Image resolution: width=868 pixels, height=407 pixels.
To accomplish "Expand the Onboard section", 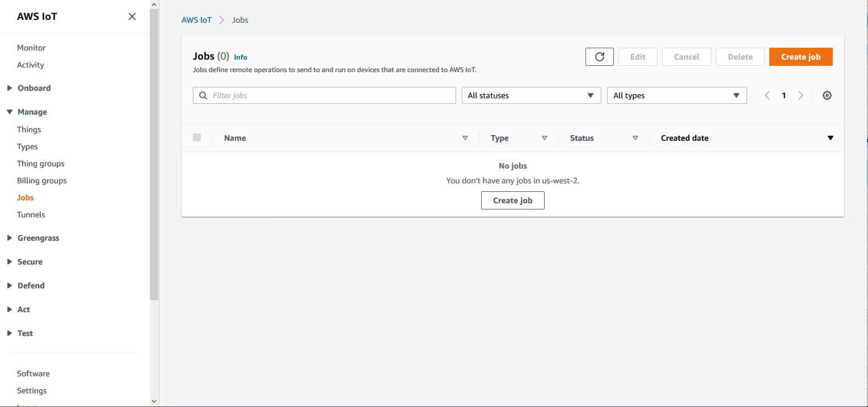I will (x=10, y=88).
